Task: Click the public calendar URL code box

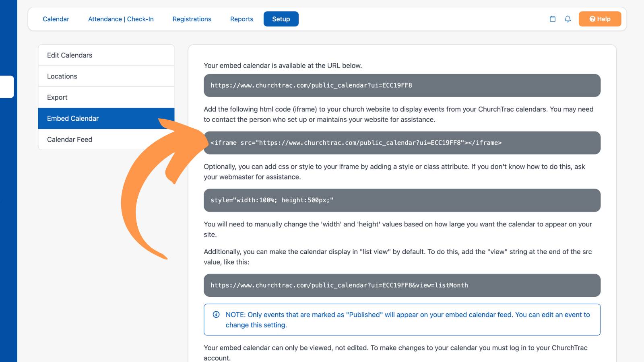Action: coord(402,85)
